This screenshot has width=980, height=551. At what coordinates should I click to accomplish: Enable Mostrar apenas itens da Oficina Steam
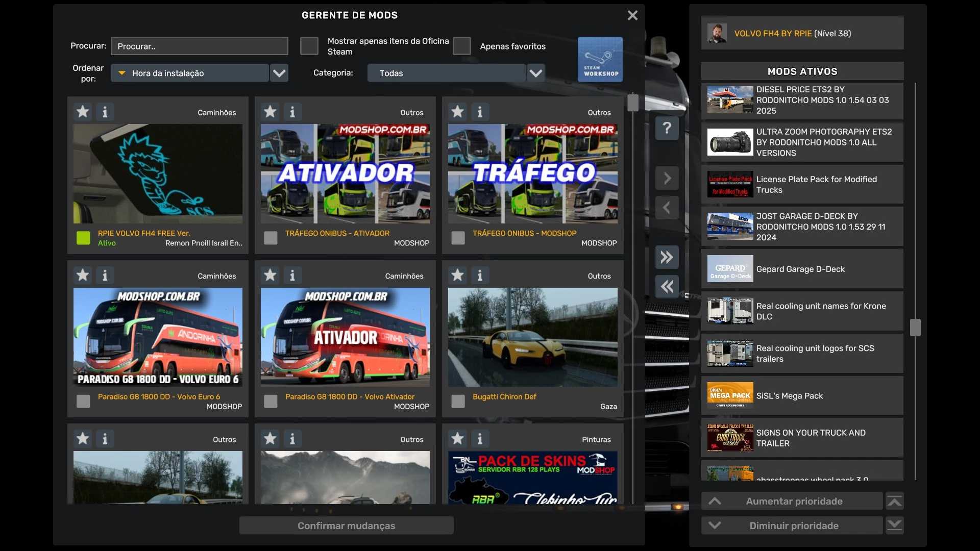pyautogui.click(x=309, y=46)
